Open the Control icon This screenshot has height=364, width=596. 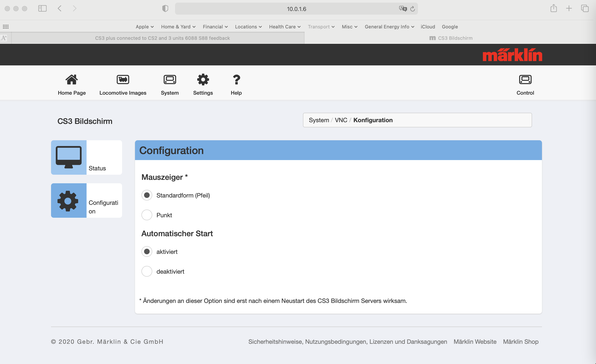(x=525, y=80)
